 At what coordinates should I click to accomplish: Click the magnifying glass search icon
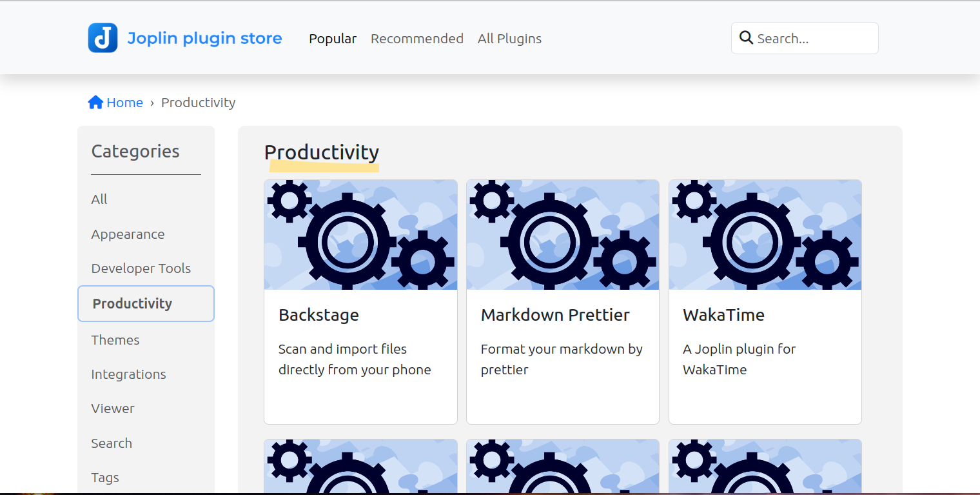coord(747,37)
